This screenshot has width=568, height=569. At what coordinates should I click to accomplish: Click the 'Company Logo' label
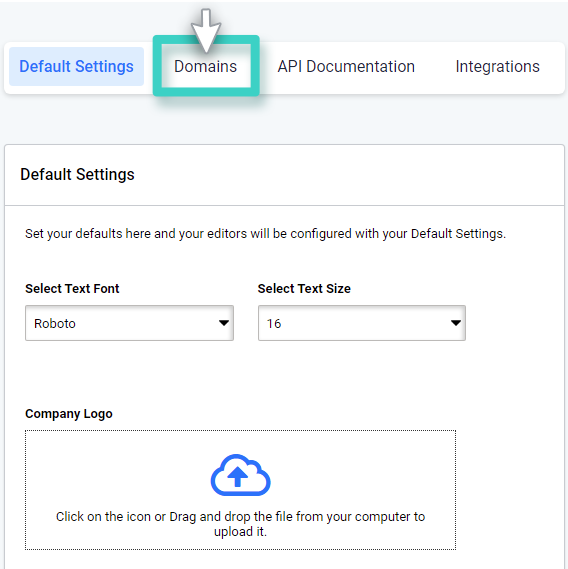(x=69, y=414)
